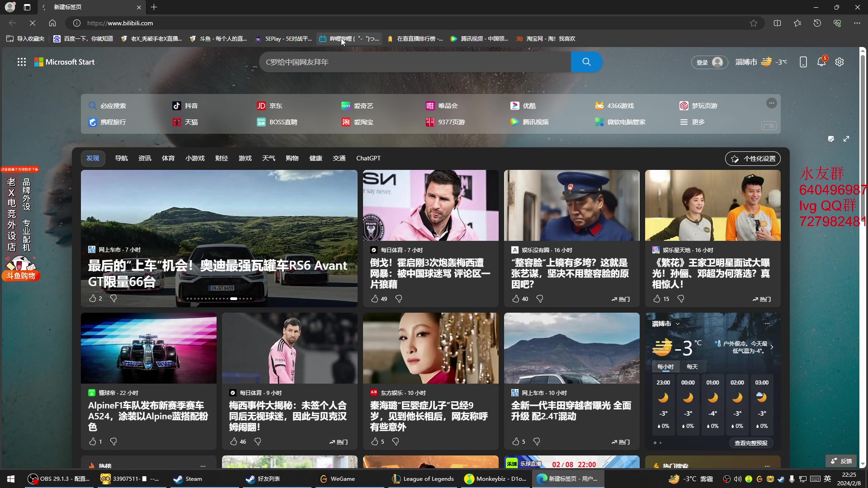Screen dimensions: 868x488
Task: Toggle the favorite star in the address bar
Action: click(753, 23)
